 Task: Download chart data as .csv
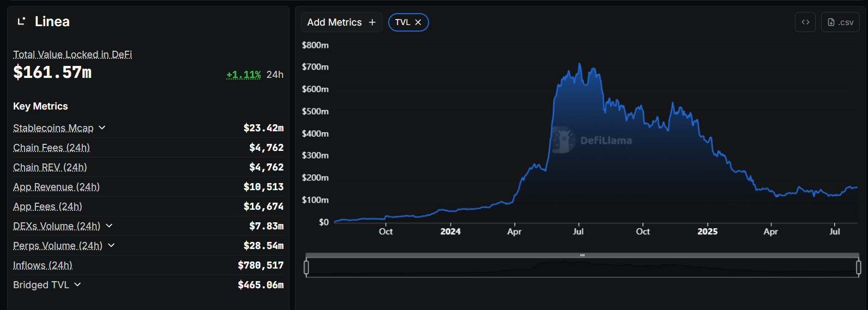coord(840,22)
